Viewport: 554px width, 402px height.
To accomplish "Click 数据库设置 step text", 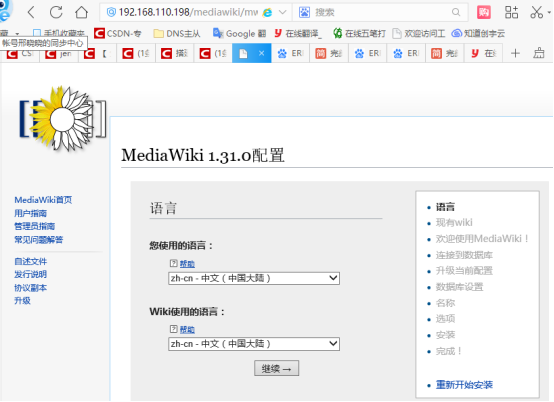I will (x=459, y=287).
